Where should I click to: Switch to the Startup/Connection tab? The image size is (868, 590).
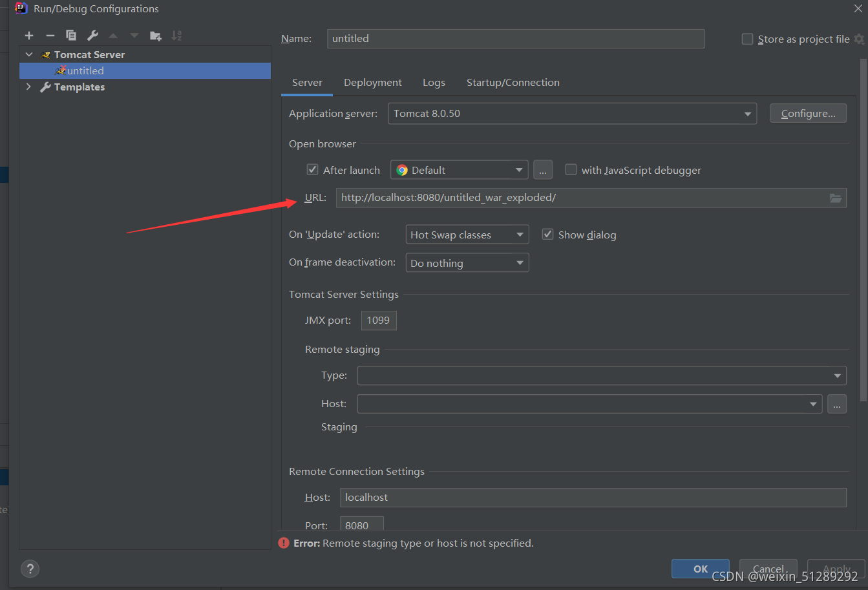click(513, 83)
